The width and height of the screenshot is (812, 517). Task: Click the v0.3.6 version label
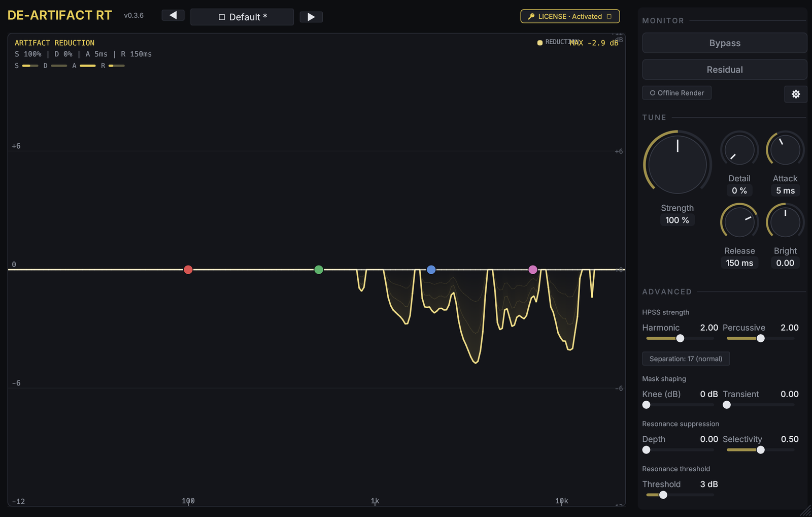point(134,16)
